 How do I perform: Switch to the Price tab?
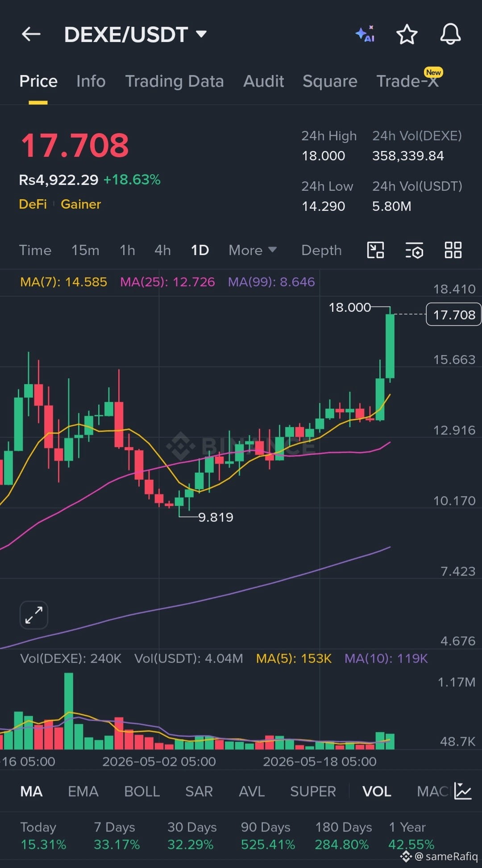pyautogui.click(x=38, y=81)
